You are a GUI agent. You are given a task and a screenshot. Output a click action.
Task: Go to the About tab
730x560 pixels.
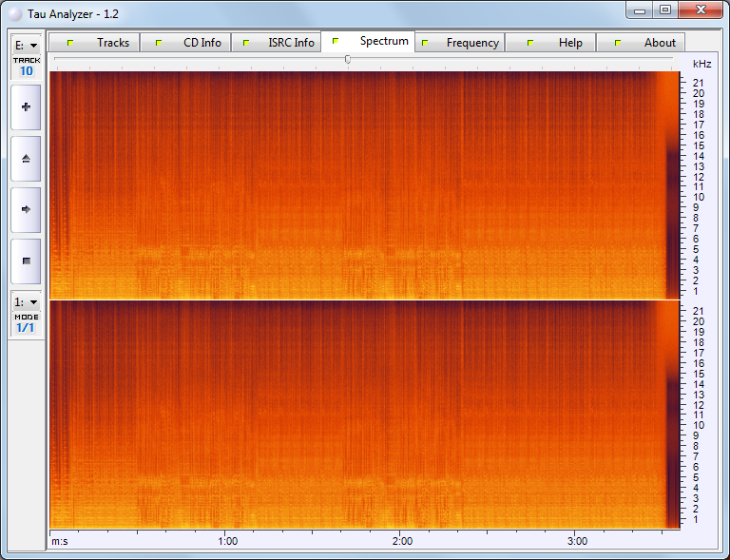point(660,43)
